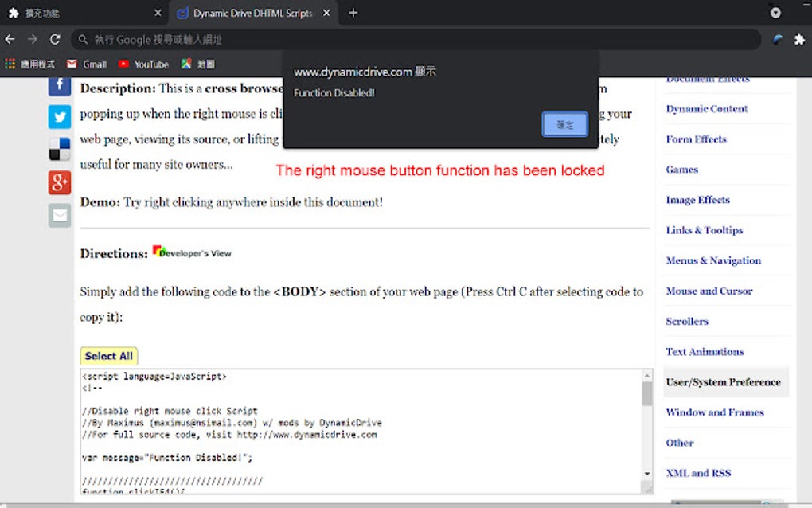Go back using the back arrow icon
812x508 pixels.
[x=10, y=38]
